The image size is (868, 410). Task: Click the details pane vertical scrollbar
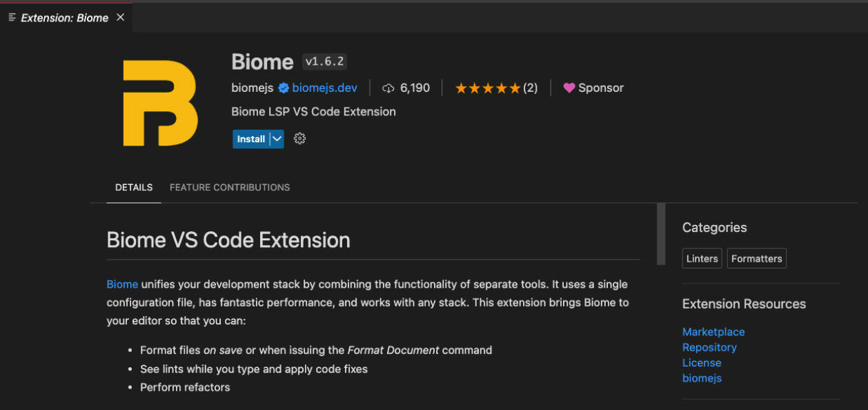(x=661, y=235)
